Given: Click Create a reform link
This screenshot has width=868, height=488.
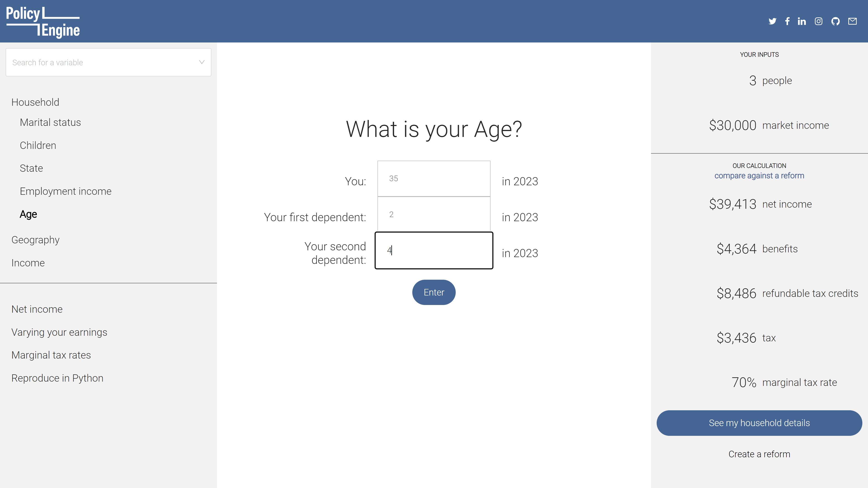Looking at the screenshot, I should [759, 454].
